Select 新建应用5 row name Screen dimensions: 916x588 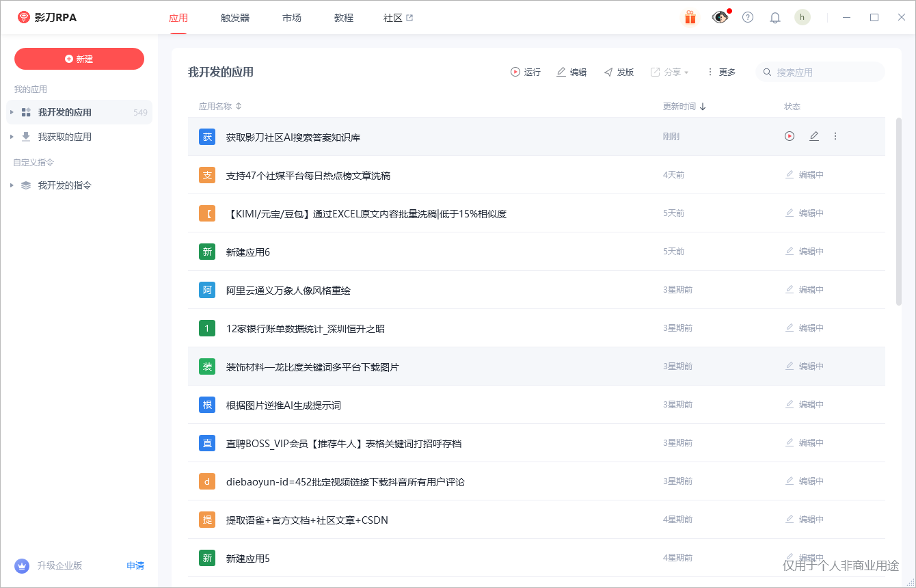[x=248, y=559]
